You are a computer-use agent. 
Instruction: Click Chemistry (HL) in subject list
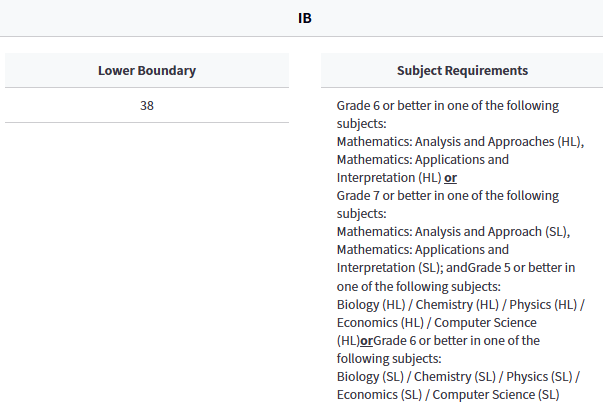(x=449, y=303)
